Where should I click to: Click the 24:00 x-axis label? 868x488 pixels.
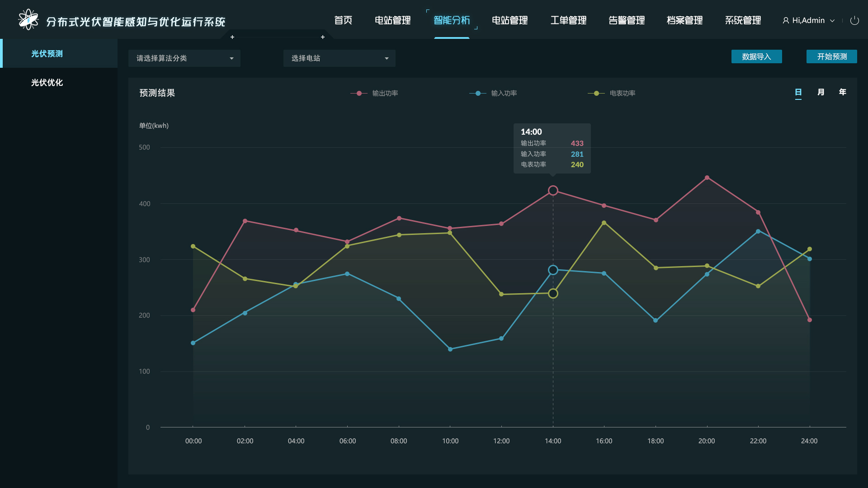coord(809,441)
